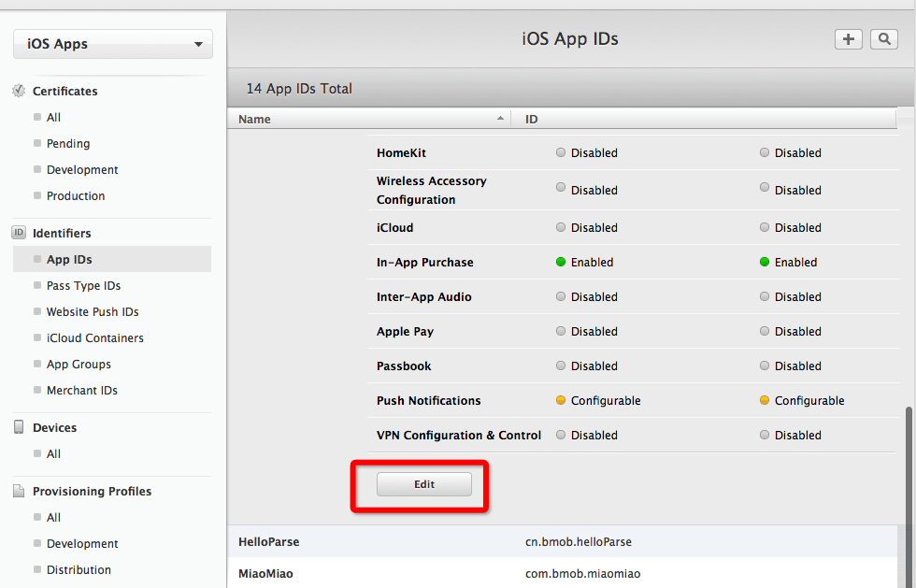Open the iOS Apps platform dropdown
The height and width of the screenshot is (588, 916).
tap(113, 44)
